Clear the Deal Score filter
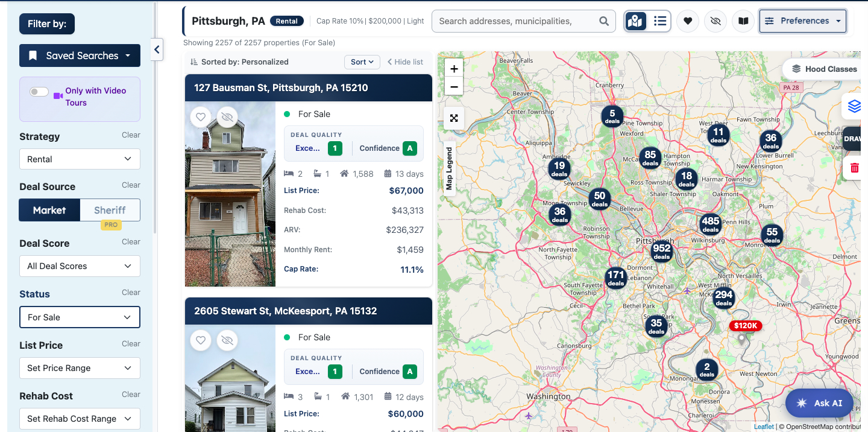 [131, 242]
